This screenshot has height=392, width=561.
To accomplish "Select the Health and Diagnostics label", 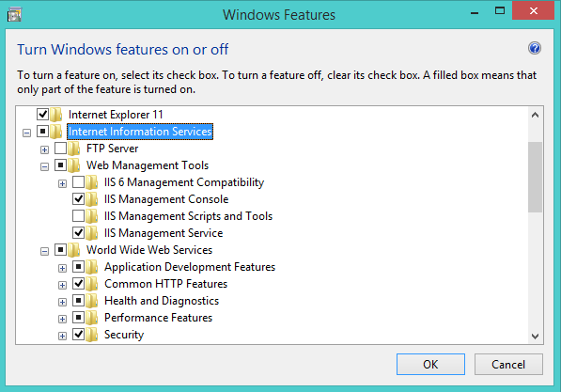I will click(x=162, y=301).
